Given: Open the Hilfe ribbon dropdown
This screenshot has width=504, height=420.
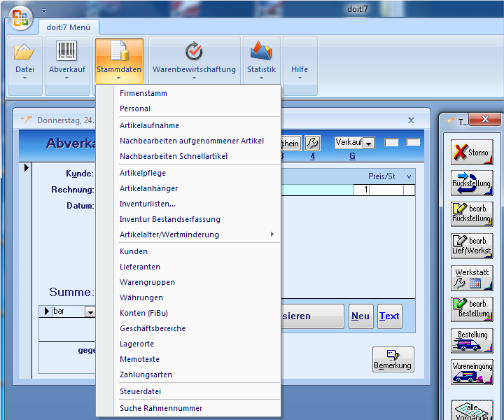Looking at the screenshot, I should (300, 78).
